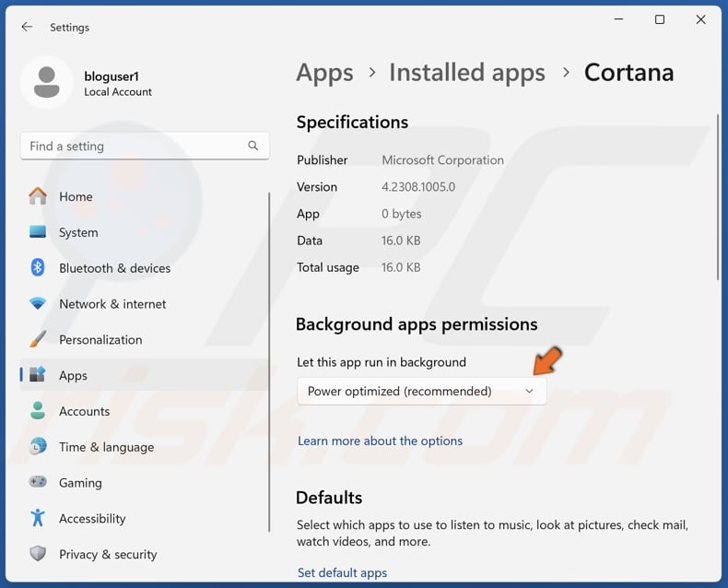Open Accessibility settings label
The width and height of the screenshot is (728, 588).
coord(92,518)
